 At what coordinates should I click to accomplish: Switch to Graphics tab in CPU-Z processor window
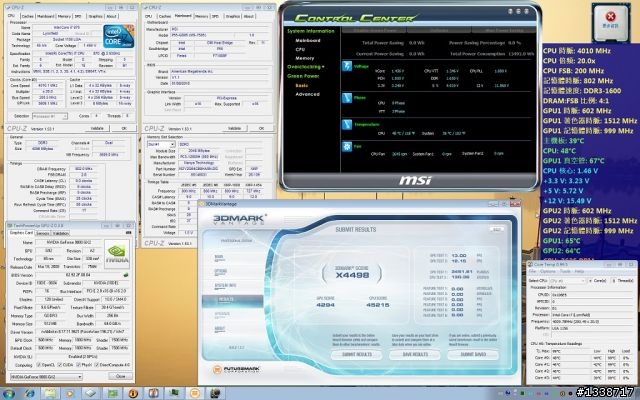(96, 16)
